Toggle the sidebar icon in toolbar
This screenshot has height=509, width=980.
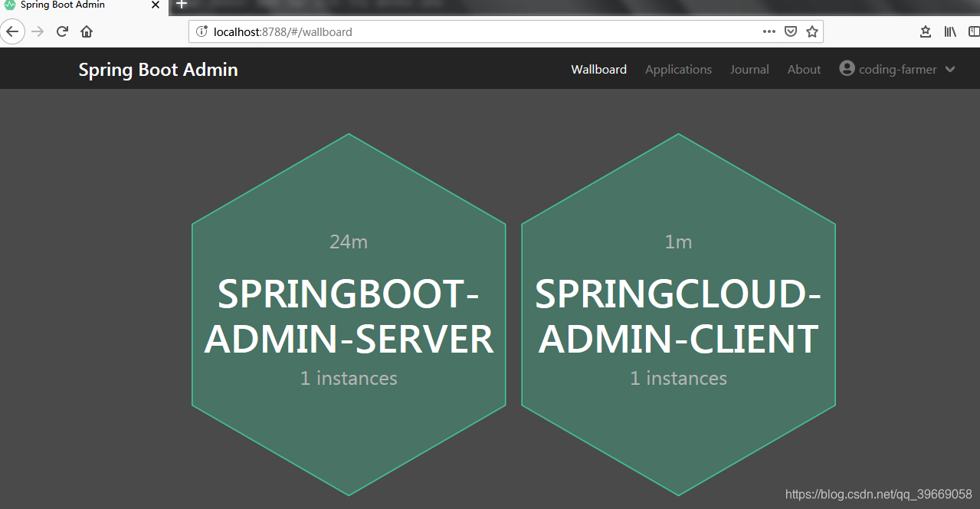[974, 31]
